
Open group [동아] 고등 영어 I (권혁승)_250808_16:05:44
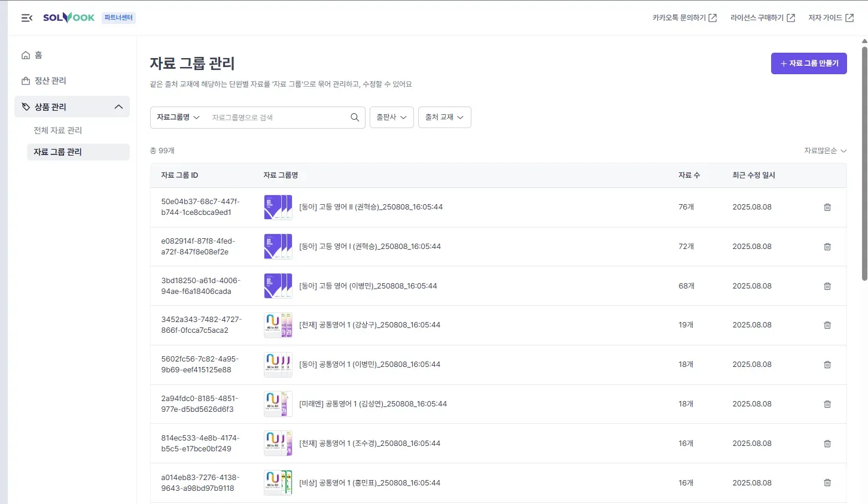(x=370, y=247)
